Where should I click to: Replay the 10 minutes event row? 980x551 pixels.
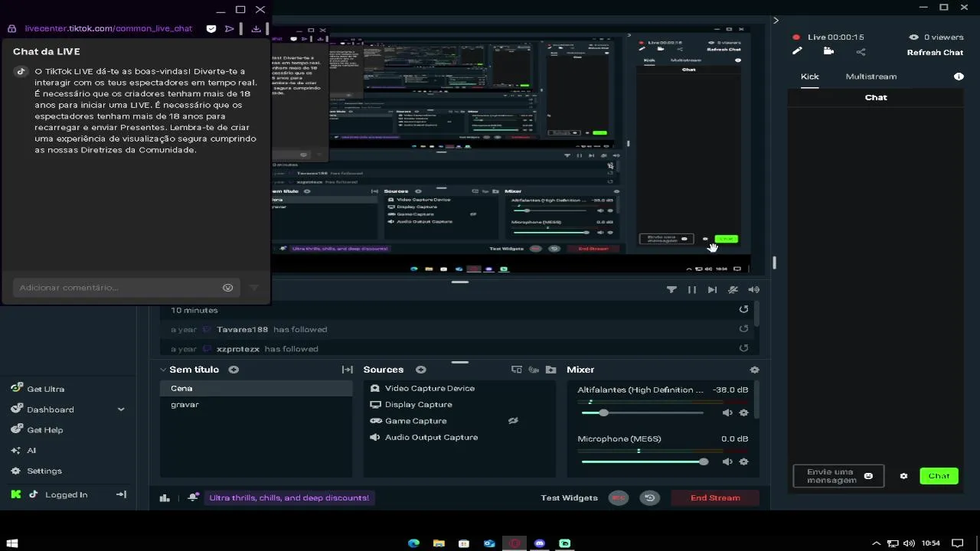743,309
